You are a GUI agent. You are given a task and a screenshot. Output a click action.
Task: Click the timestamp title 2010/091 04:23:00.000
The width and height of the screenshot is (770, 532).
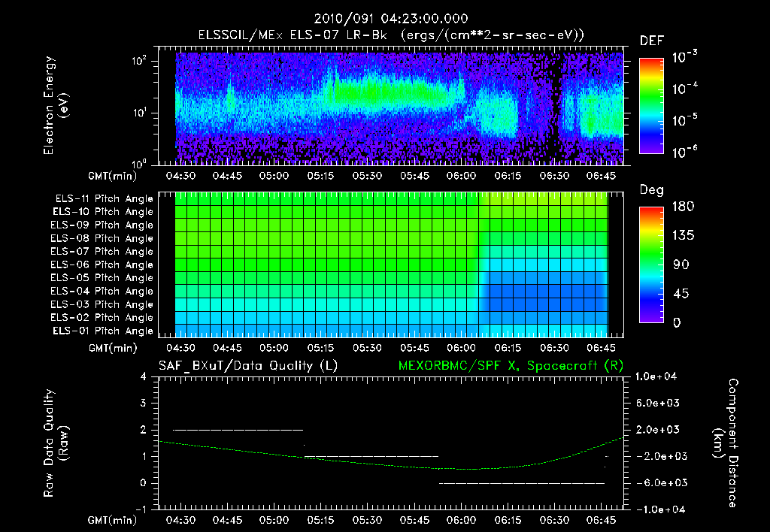coord(391,19)
